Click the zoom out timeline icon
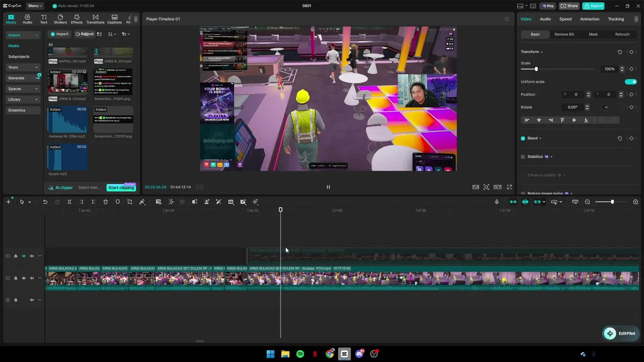This screenshot has width=644, height=362. (587, 202)
